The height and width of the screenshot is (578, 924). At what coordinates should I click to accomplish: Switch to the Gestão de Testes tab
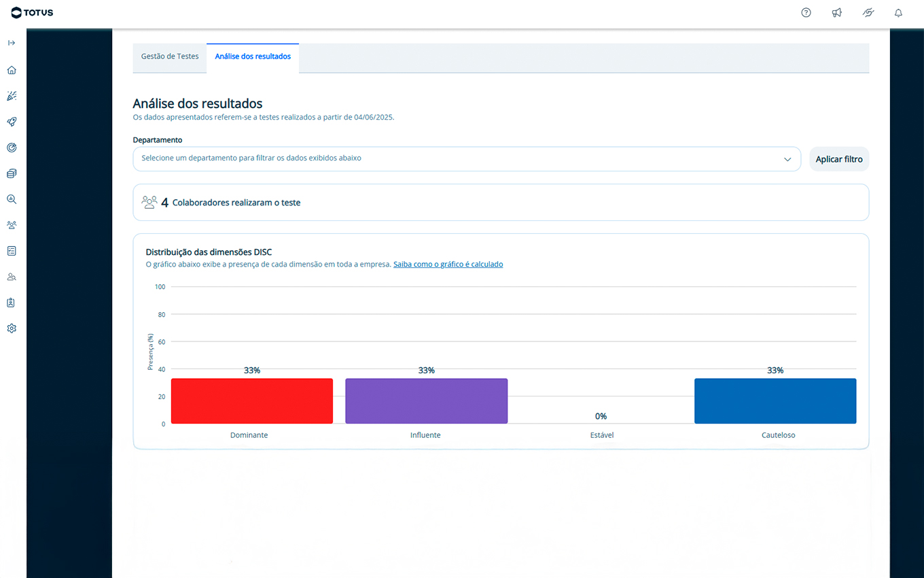pos(170,56)
